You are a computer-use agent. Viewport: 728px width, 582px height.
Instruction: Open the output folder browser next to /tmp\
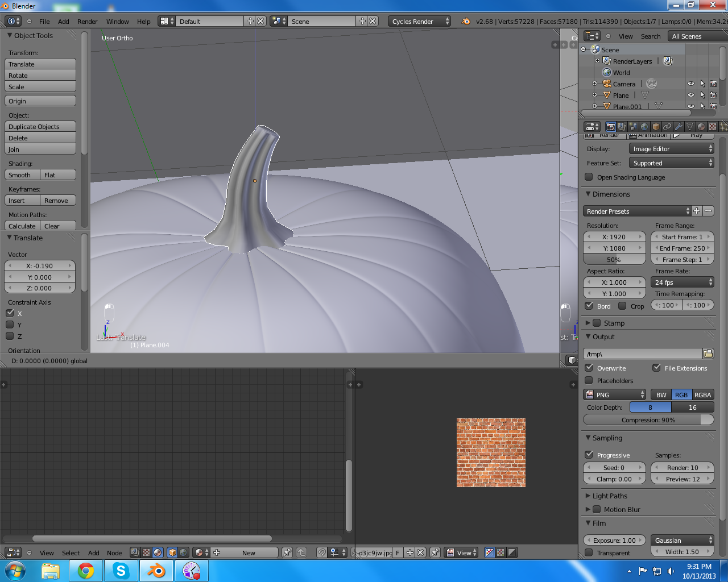click(708, 354)
